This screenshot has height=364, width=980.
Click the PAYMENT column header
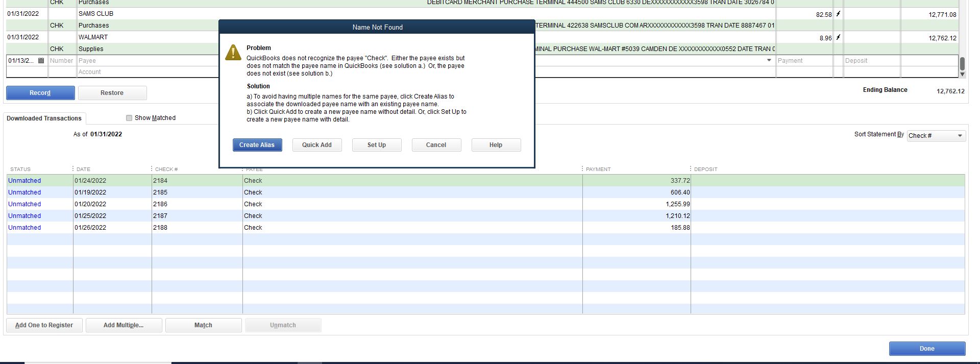(x=598, y=169)
